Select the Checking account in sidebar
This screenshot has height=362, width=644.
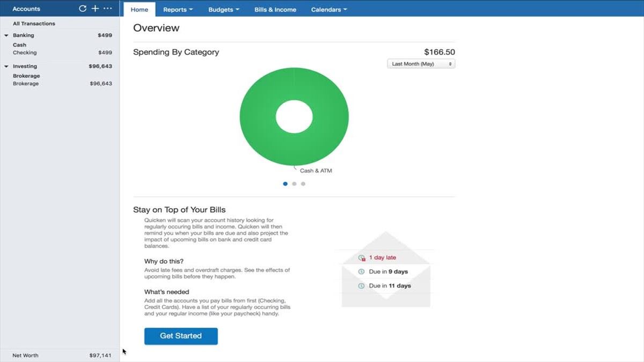tap(25, 53)
